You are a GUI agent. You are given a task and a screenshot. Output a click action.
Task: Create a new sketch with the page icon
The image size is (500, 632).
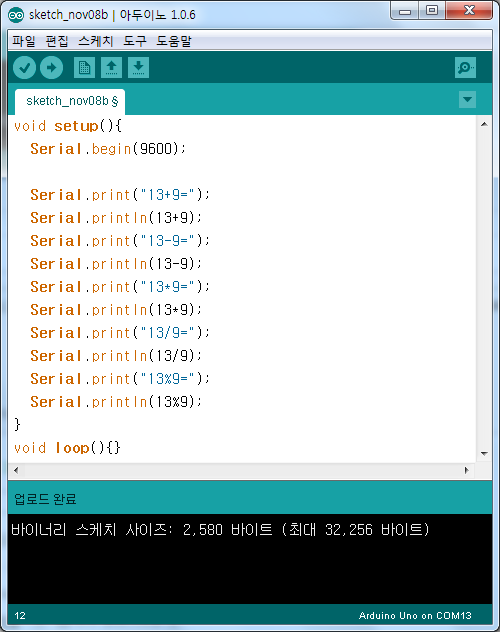point(84,67)
